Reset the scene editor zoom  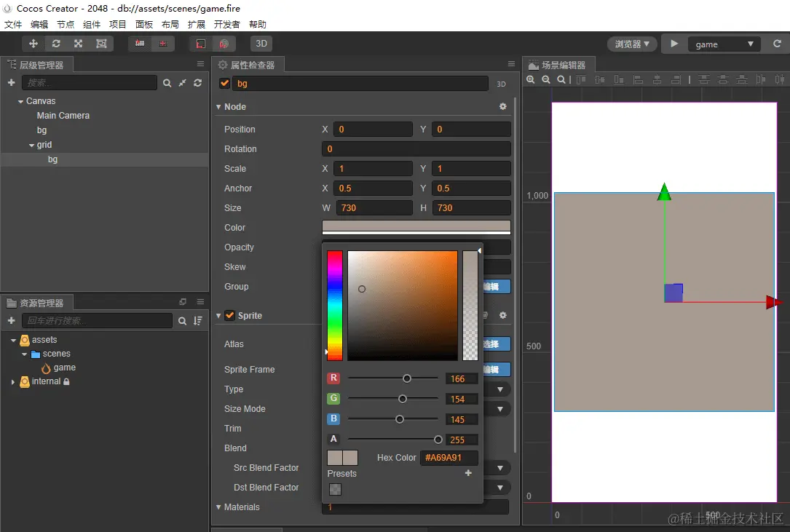[561, 79]
